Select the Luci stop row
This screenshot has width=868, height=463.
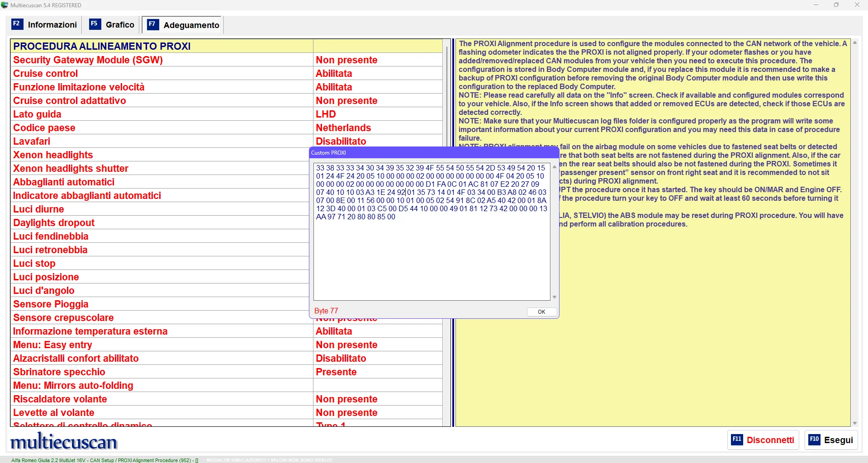[x=160, y=263]
